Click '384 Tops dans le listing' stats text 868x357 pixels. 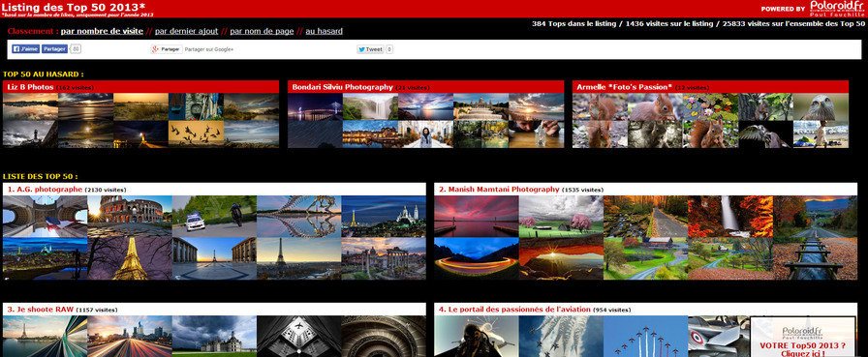tap(573, 24)
